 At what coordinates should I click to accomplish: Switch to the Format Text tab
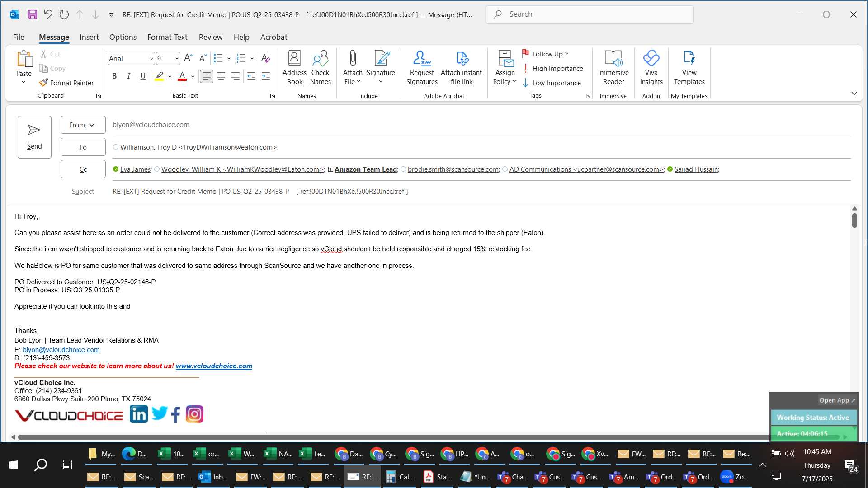point(167,37)
